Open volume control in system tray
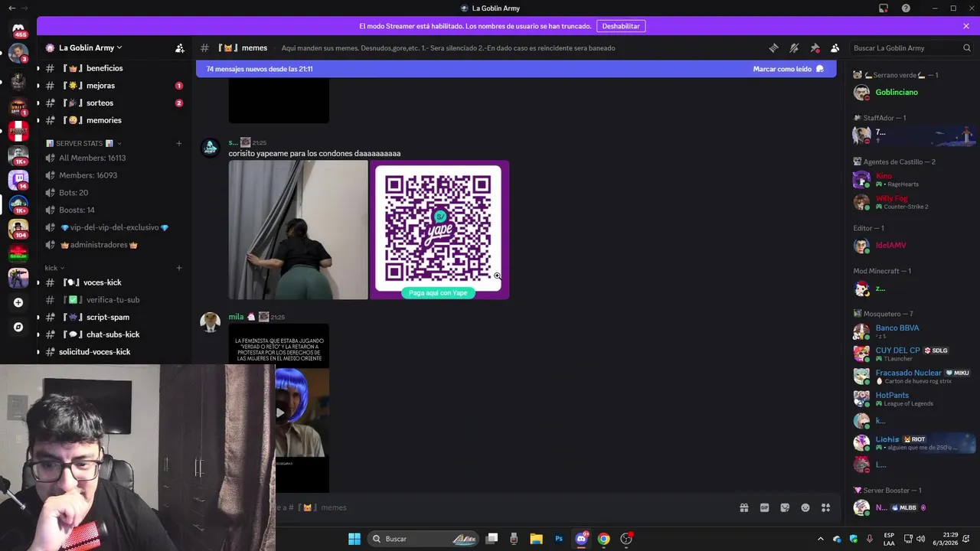The width and height of the screenshot is (980, 551). (x=920, y=539)
